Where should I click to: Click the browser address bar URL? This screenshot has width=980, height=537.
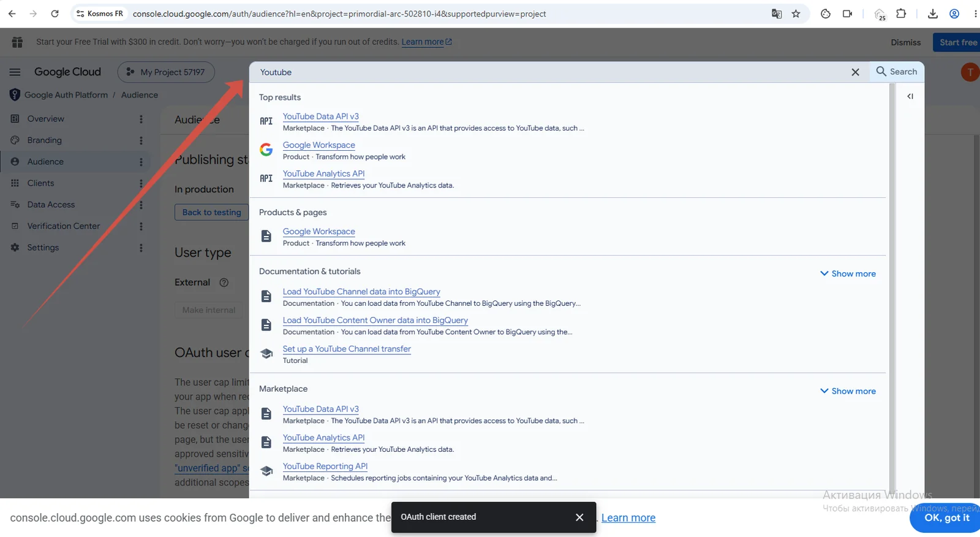tap(339, 13)
